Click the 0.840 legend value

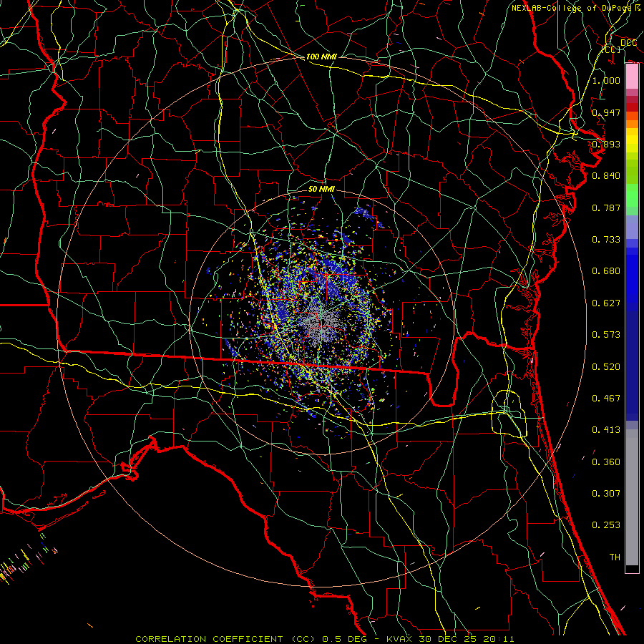(606, 176)
